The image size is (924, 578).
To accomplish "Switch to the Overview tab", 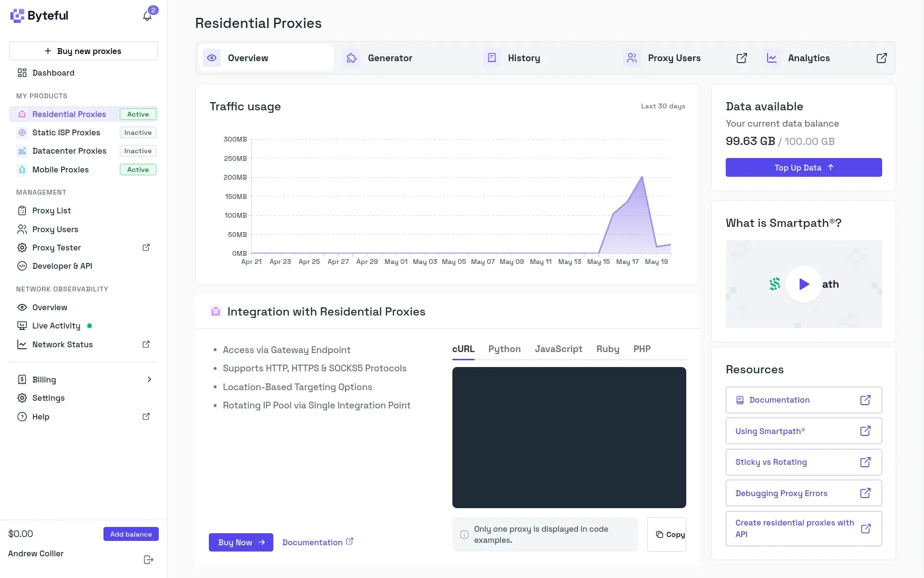I will click(266, 58).
